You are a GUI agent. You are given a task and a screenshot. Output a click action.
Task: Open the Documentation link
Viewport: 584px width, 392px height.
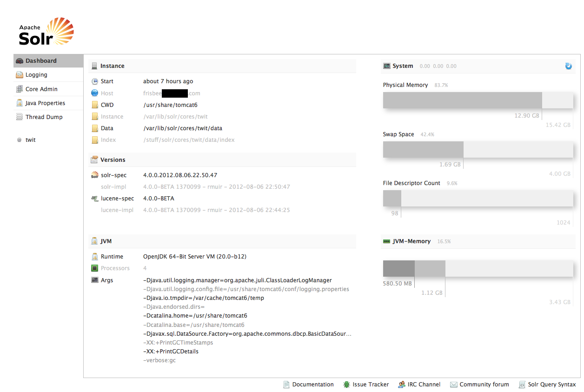click(312, 385)
